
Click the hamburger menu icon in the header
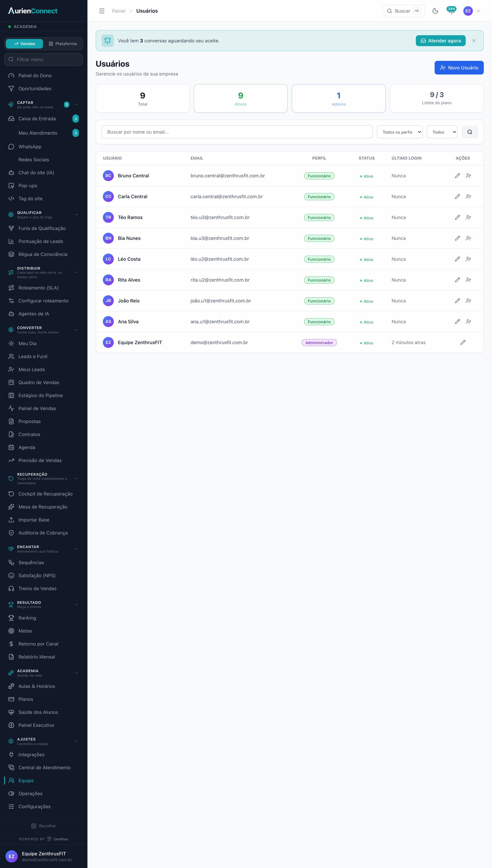tap(102, 11)
